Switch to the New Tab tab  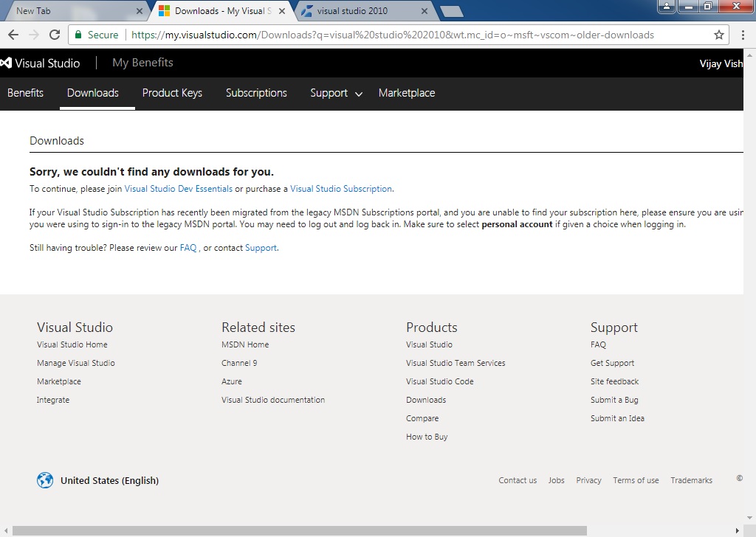point(74,11)
